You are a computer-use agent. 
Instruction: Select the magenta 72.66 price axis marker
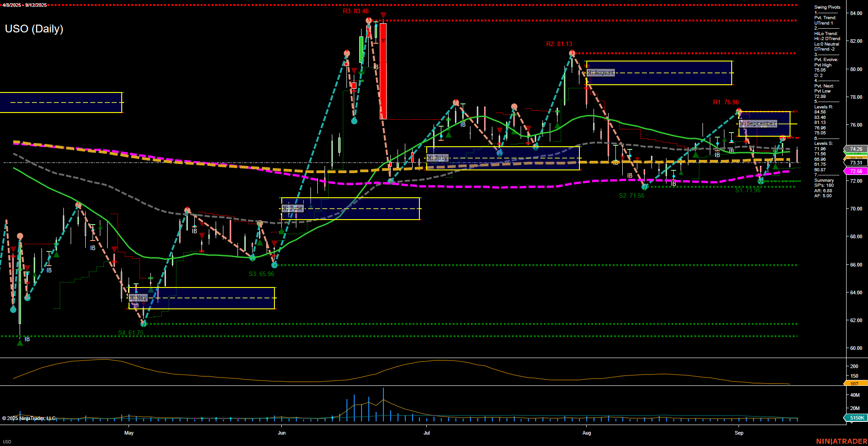856,171
